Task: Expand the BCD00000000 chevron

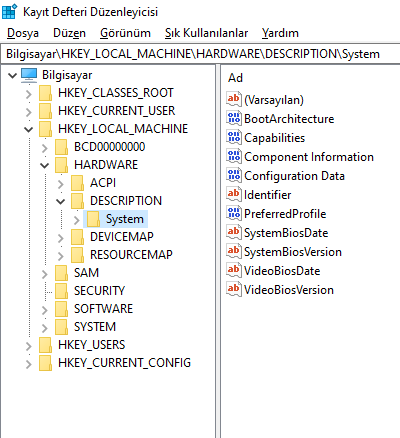Action: (45, 148)
